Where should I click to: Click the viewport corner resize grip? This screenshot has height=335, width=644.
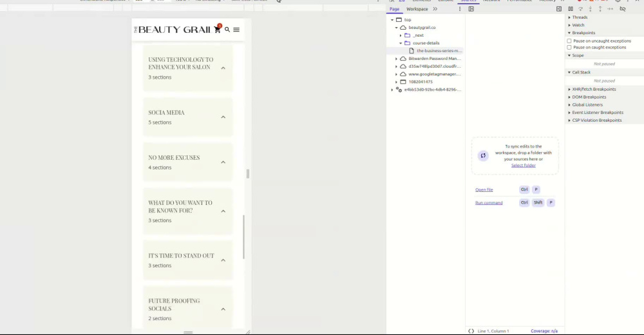point(248,332)
